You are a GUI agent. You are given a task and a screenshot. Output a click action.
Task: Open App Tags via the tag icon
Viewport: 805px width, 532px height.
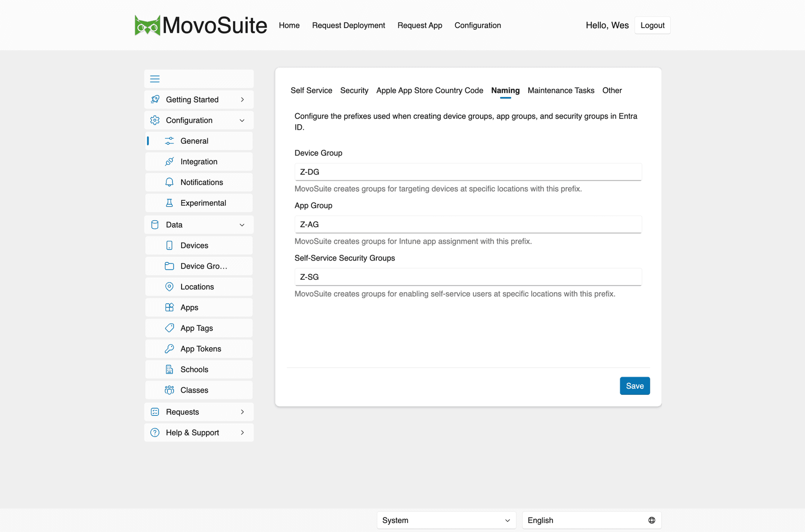pyautogui.click(x=170, y=328)
